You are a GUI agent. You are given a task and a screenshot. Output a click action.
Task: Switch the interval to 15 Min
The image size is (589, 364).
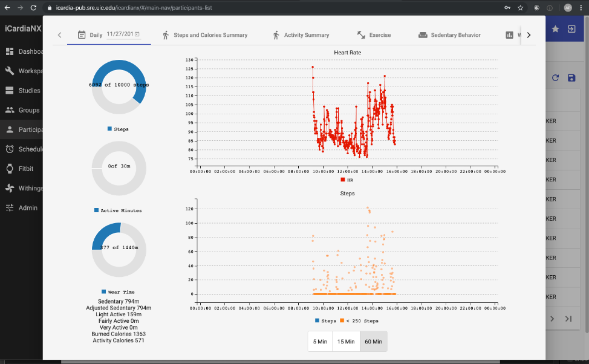(346, 342)
